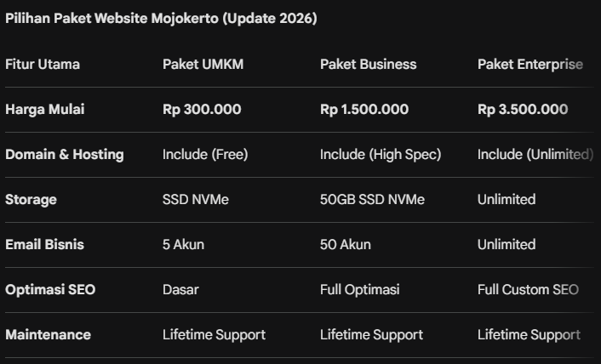Click the "Include (High Spec)" cell

[x=381, y=155]
